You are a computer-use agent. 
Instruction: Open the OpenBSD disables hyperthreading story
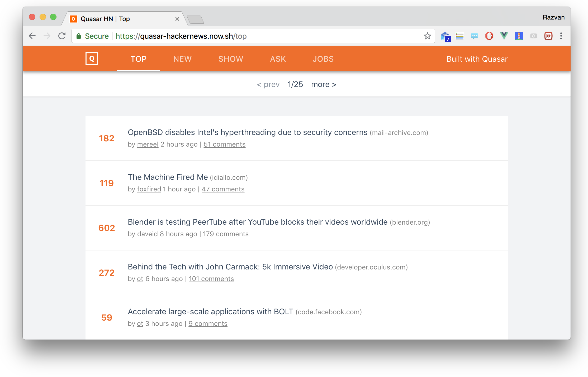(x=248, y=132)
